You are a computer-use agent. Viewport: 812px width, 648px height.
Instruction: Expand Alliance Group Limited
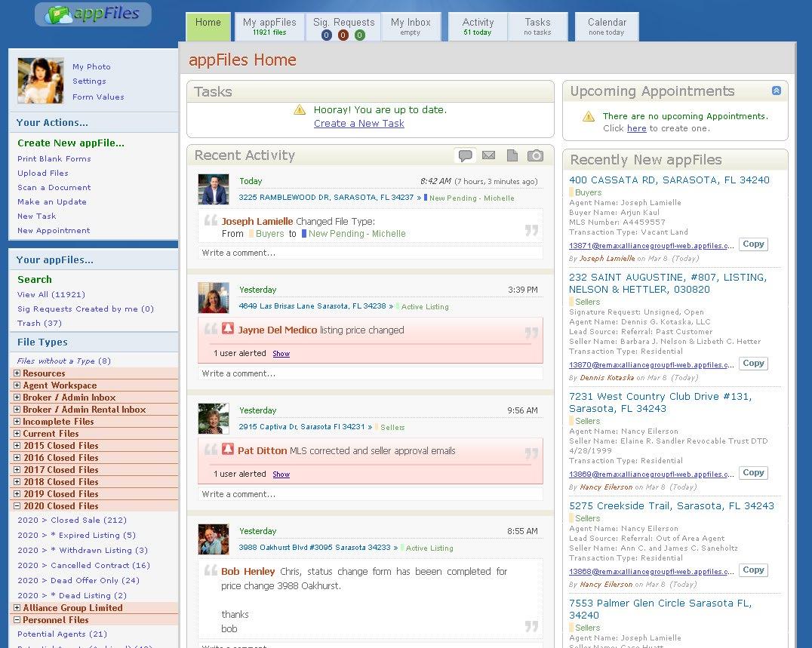(17, 607)
